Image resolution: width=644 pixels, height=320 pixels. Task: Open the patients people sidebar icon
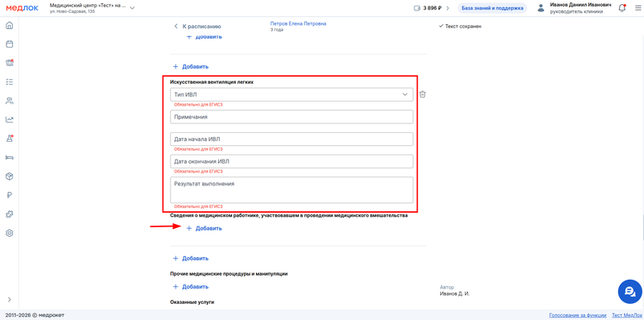pyautogui.click(x=10, y=101)
